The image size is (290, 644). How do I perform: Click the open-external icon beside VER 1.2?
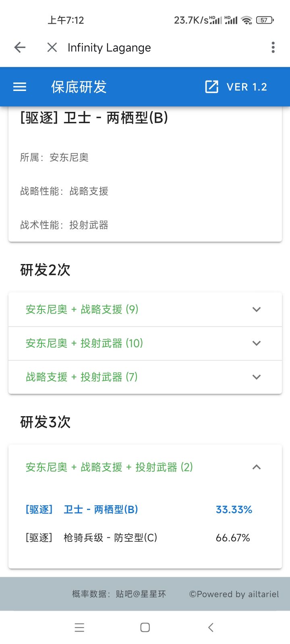[212, 87]
